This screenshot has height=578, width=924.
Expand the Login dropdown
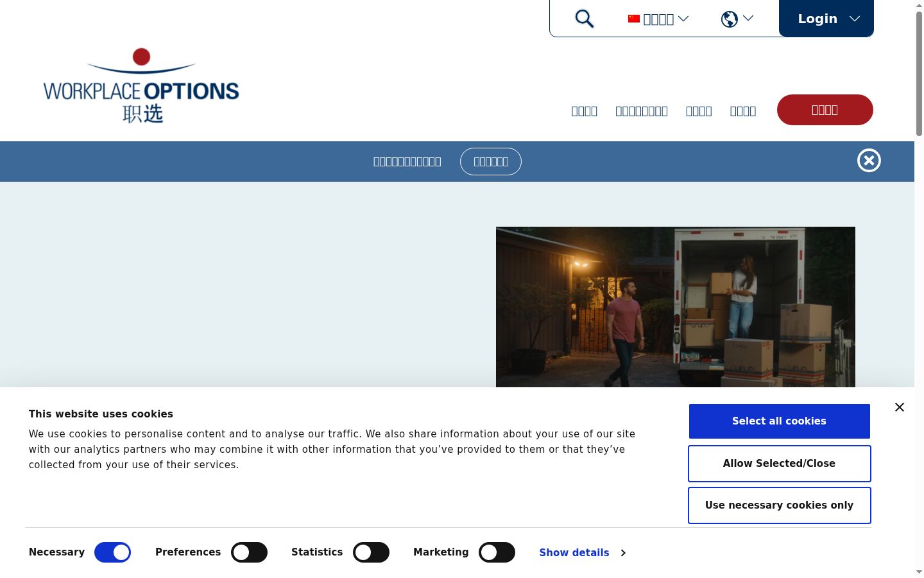tap(826, 19)
